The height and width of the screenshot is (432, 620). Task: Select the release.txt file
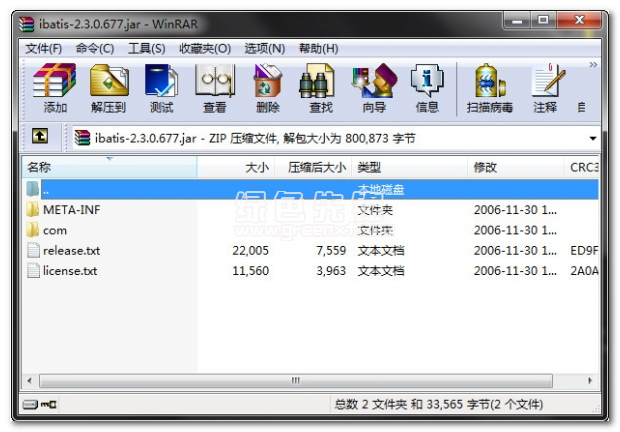tap(71, 250)
